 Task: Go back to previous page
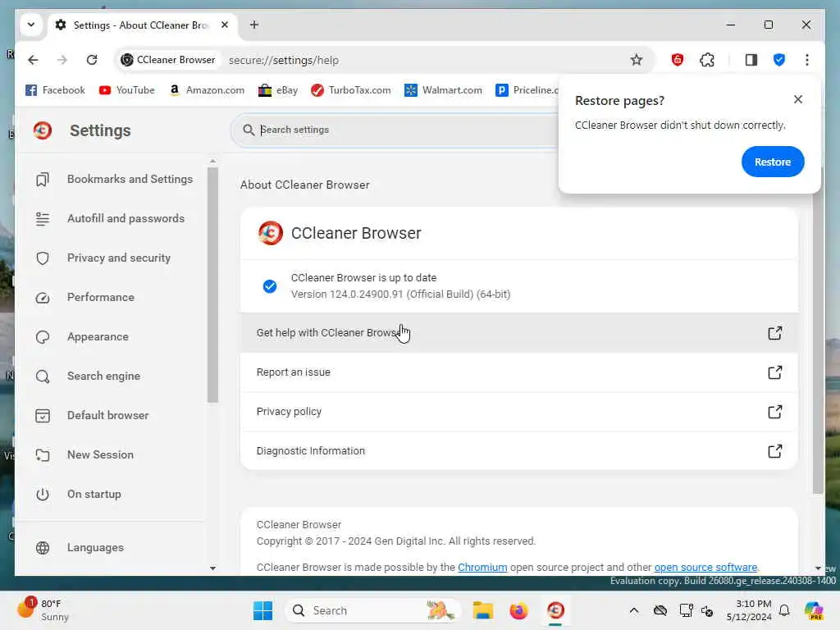pos(33,60)
